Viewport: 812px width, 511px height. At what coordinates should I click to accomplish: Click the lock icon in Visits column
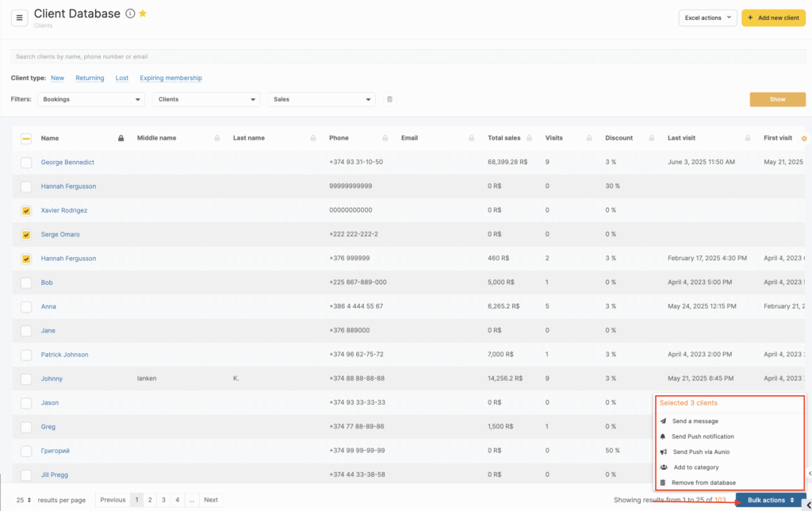[589, 138]
